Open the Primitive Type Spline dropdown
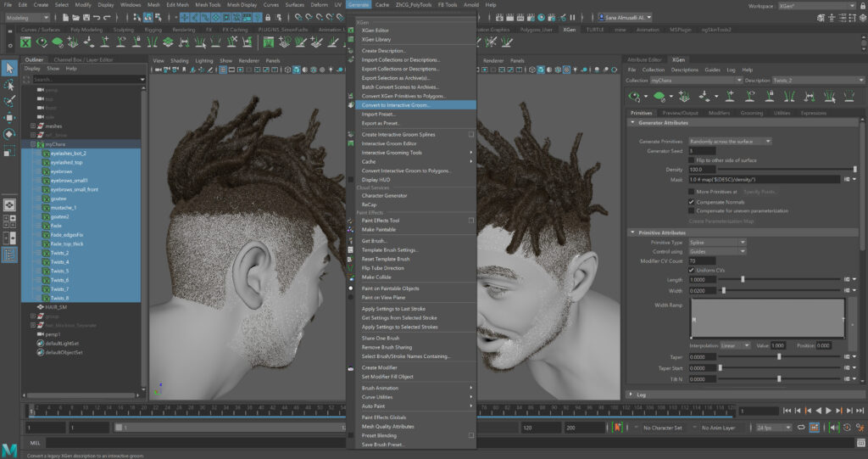 717,243
